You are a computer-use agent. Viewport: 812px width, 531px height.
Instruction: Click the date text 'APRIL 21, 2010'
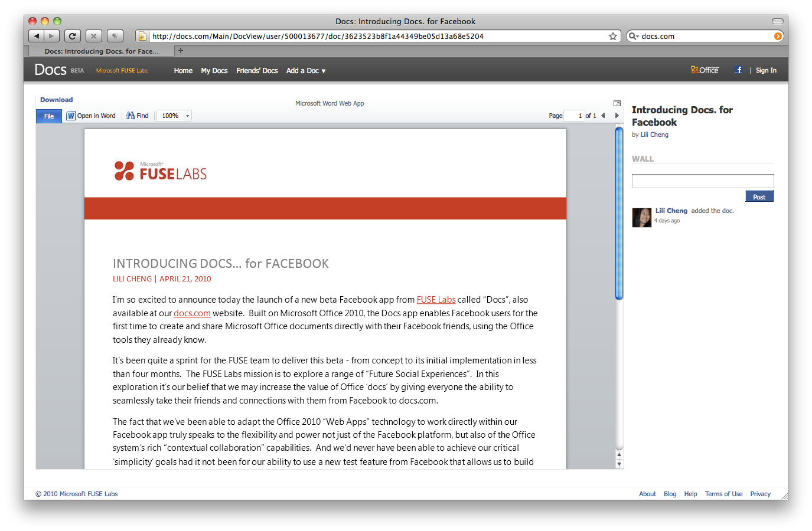185,279
